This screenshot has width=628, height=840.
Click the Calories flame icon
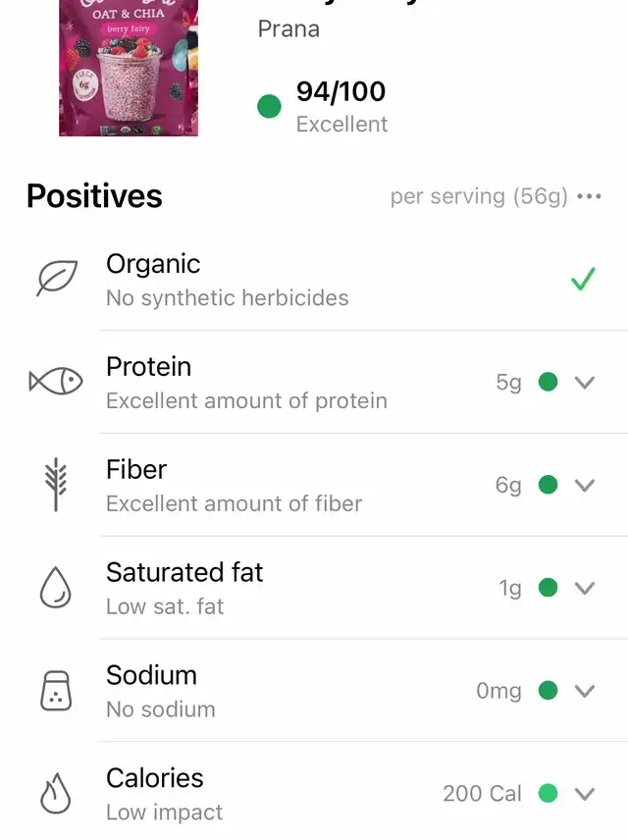tap(56, 794)
